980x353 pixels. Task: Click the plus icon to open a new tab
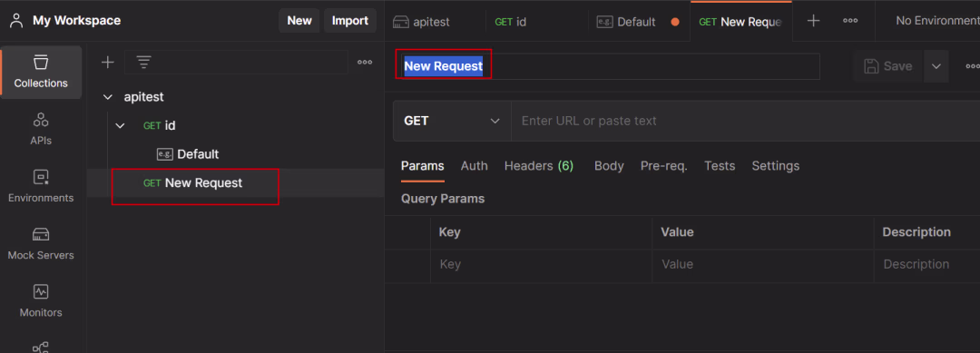click(813, 21)
